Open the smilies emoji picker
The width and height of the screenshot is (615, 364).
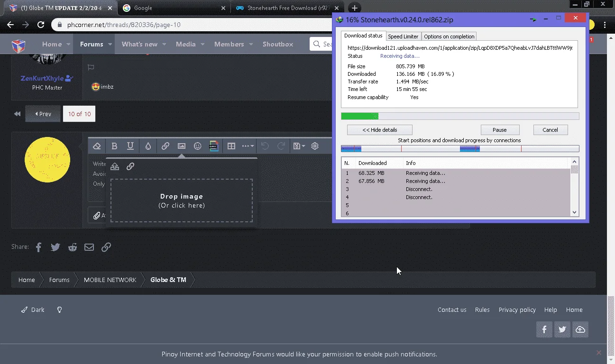pyautogui.click(x=198, y=146)
